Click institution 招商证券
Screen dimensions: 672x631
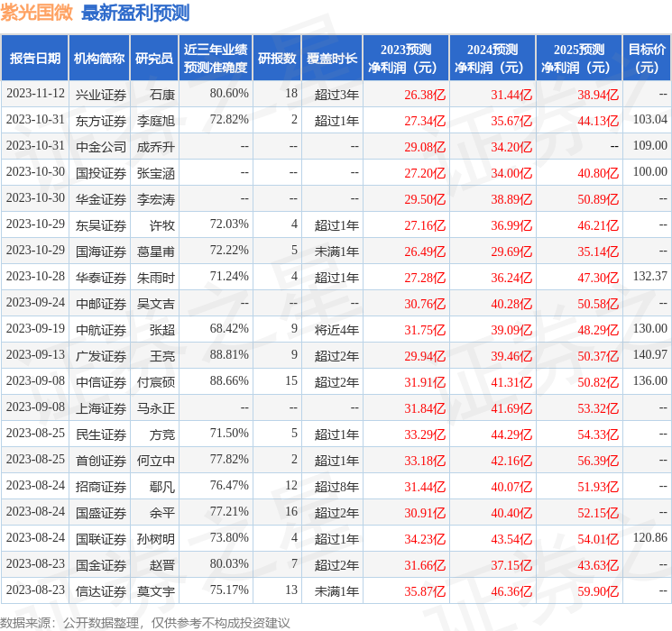(x=101, y=487)
